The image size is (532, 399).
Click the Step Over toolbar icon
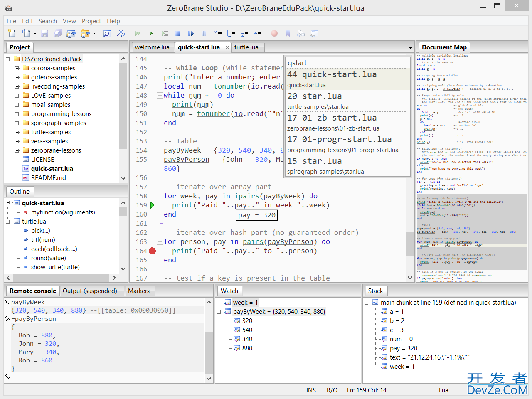click(x=231, y=33)
